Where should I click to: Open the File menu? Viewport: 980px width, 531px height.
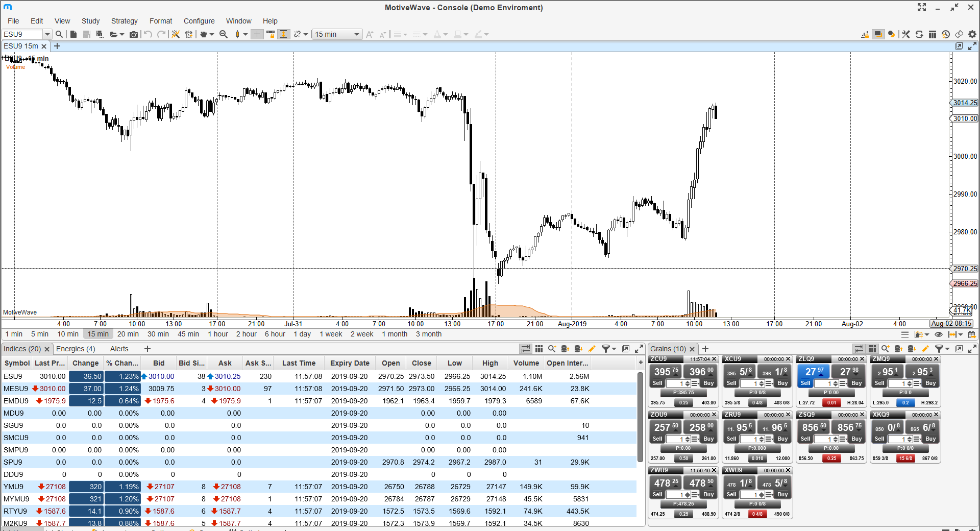coord(13,21)
